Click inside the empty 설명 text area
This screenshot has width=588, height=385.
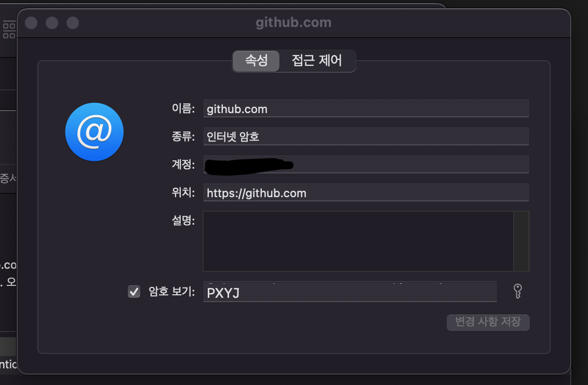[358, 241]
